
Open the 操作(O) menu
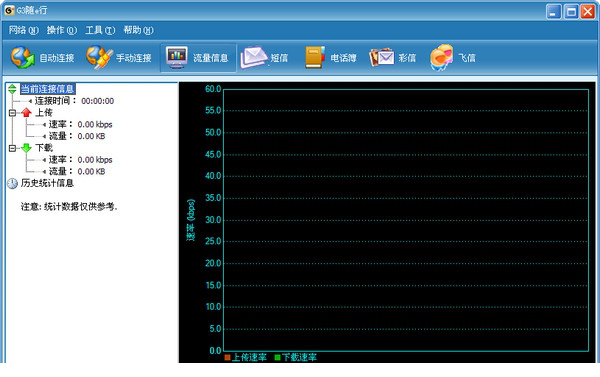point(62,30)
